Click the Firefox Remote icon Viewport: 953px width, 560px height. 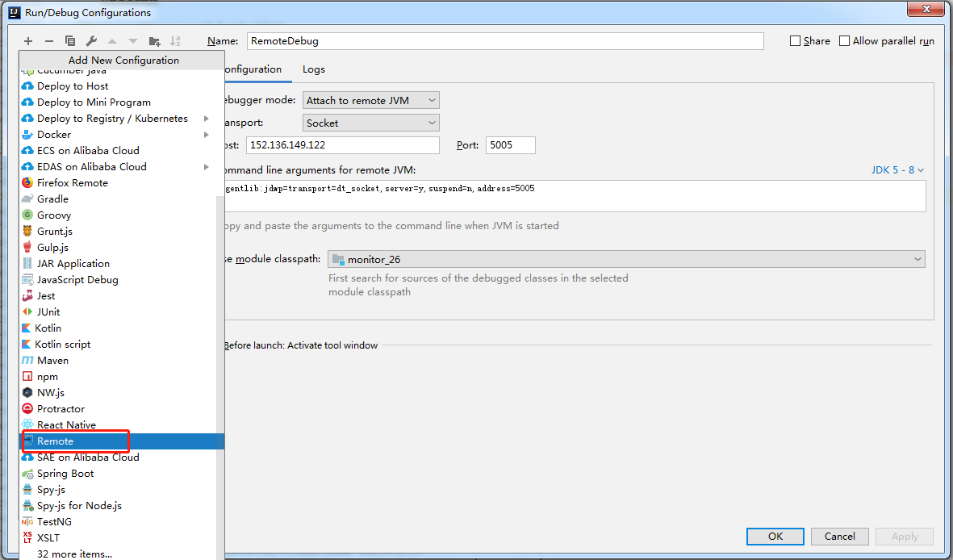(x=27, y=183)
